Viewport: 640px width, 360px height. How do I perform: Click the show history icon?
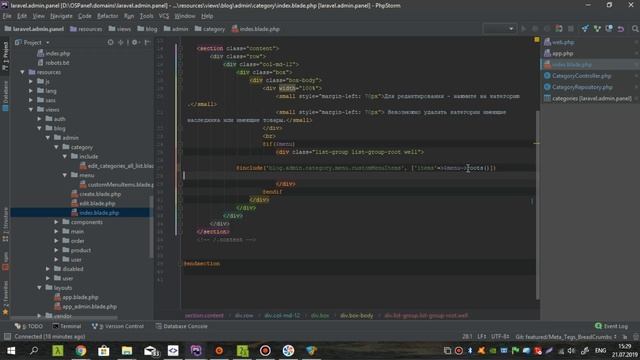click(x=609, y=29)
